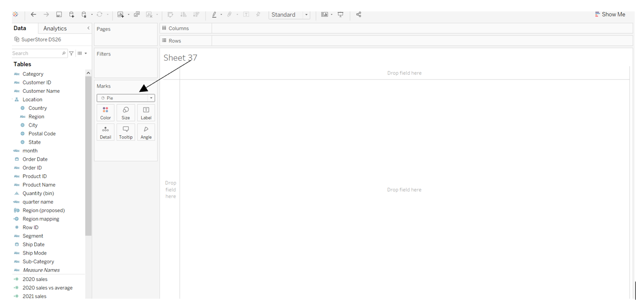Click the Angle marks card button
This screenshot has height=308, width=644.
point(146,132)
